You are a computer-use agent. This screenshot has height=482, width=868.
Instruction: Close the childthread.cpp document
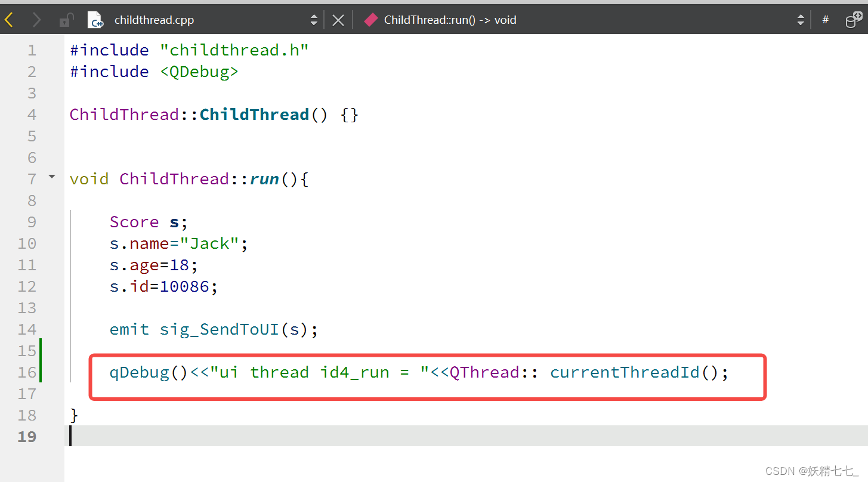pos(338,20)
